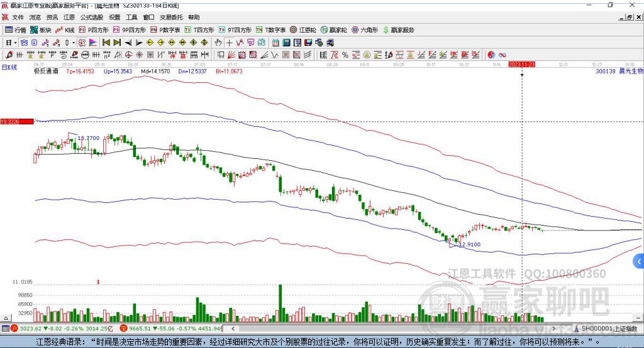Open the T四方形 tool
The image size is (644, 348).
tap(199, 30)
